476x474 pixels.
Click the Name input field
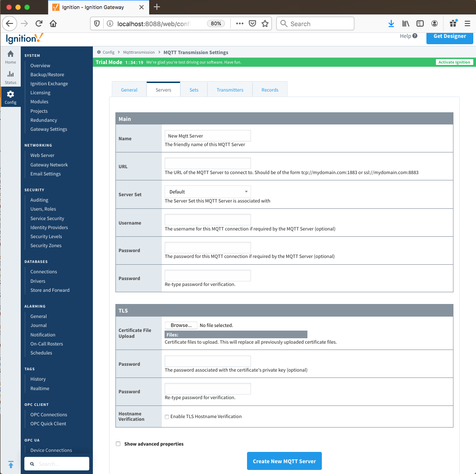click(x=208, y=136)
